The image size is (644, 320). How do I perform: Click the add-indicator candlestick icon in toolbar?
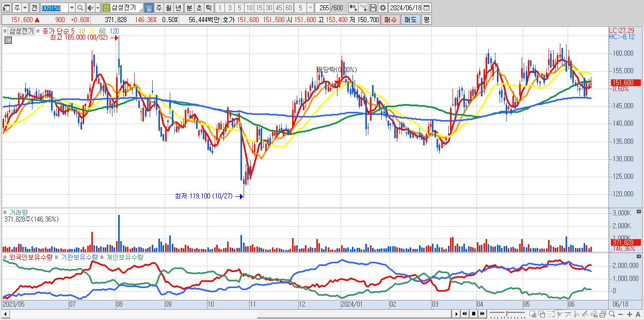point(353,8)
